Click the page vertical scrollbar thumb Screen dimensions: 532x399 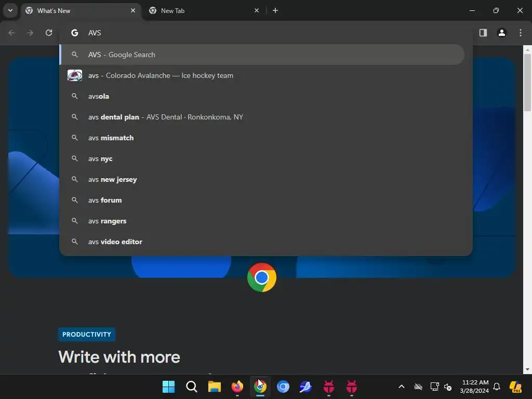(x=527, y=83)
